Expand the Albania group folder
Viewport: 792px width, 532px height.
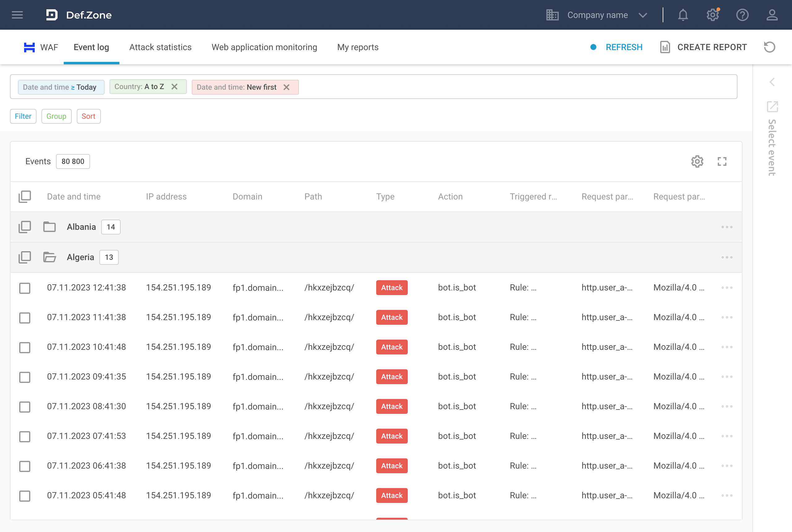(x=49, y=227)
